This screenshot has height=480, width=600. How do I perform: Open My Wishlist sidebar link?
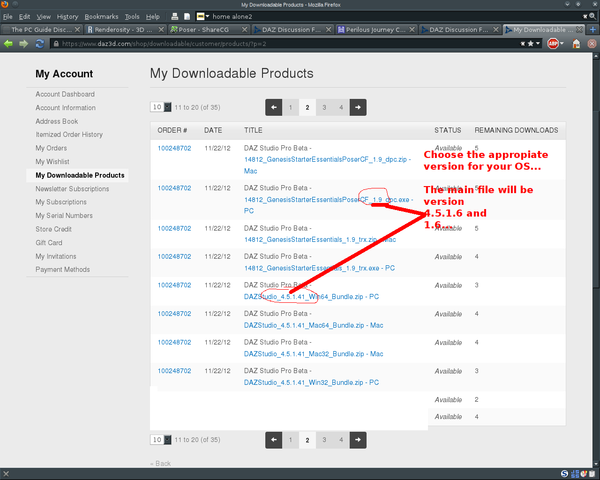tap(52, 162)
